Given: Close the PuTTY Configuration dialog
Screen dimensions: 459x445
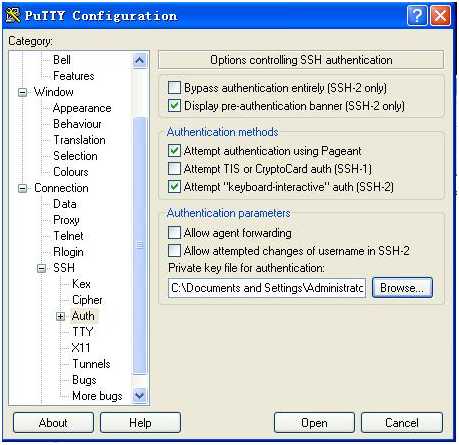Looking at the screenshot, I should (440, 15).
